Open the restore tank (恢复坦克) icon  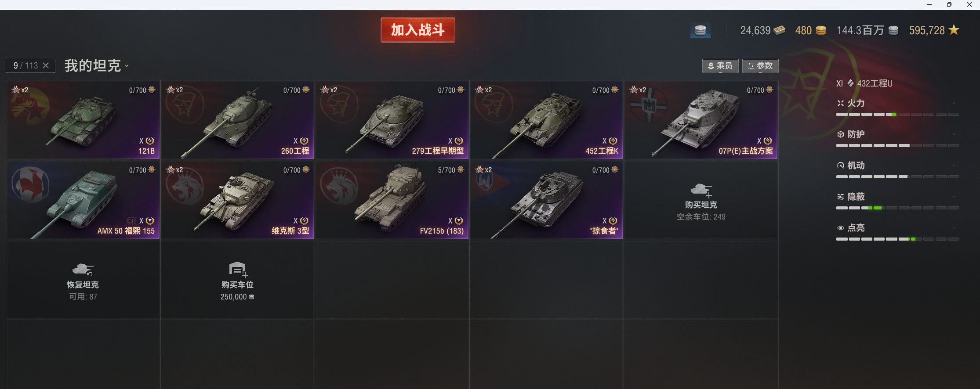tap(83, 269)
